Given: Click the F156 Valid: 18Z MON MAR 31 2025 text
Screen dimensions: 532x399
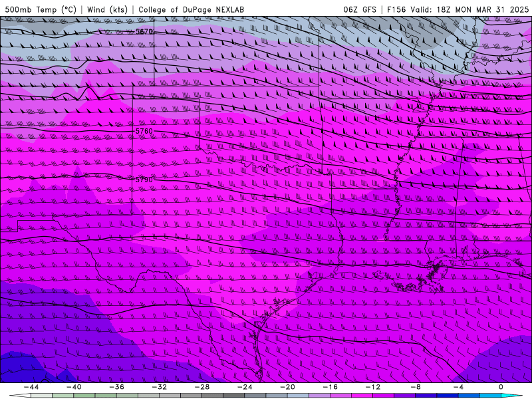Looking at the screenshot, I should [458, 9].
